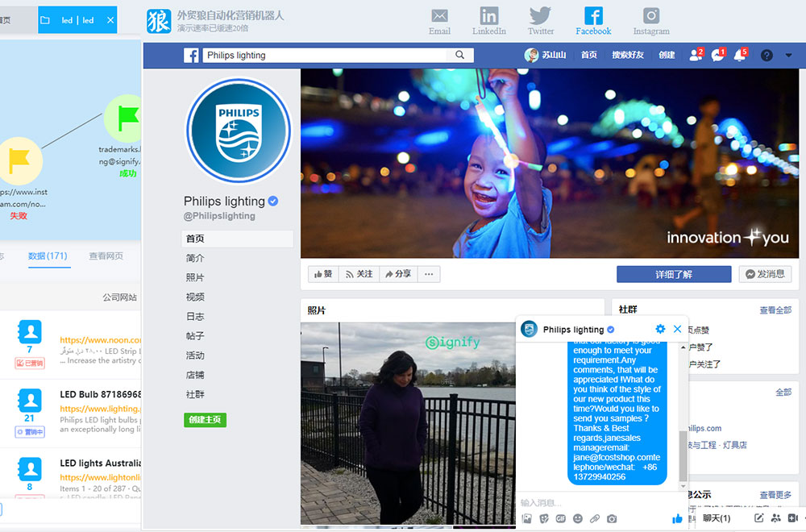Viewport: 806px width, 532px height.
Task: Click the 分享 share button
Action: tap(398, 274)
